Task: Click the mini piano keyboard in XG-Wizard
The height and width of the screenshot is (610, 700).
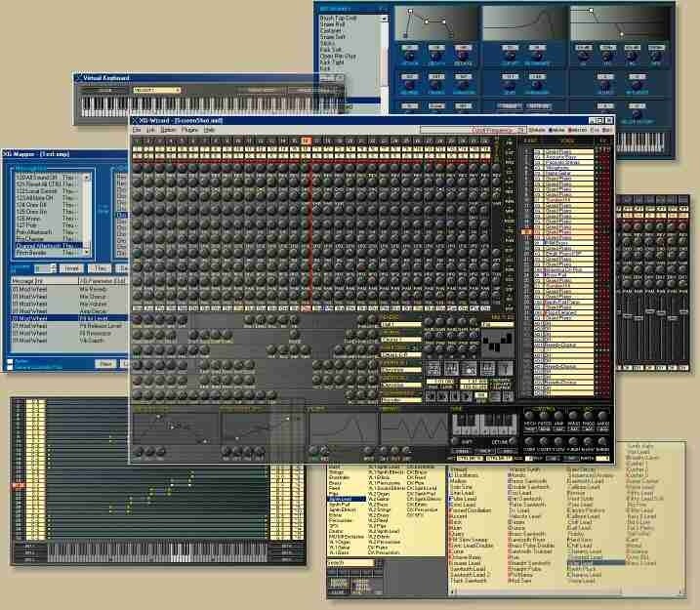Action: tap(484, 425)
